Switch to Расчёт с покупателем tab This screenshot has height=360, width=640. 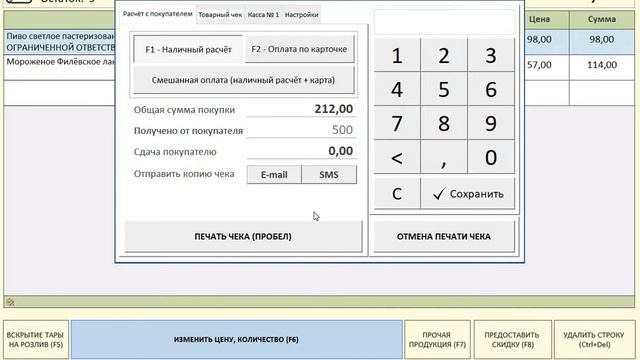(x=158, y=14)
